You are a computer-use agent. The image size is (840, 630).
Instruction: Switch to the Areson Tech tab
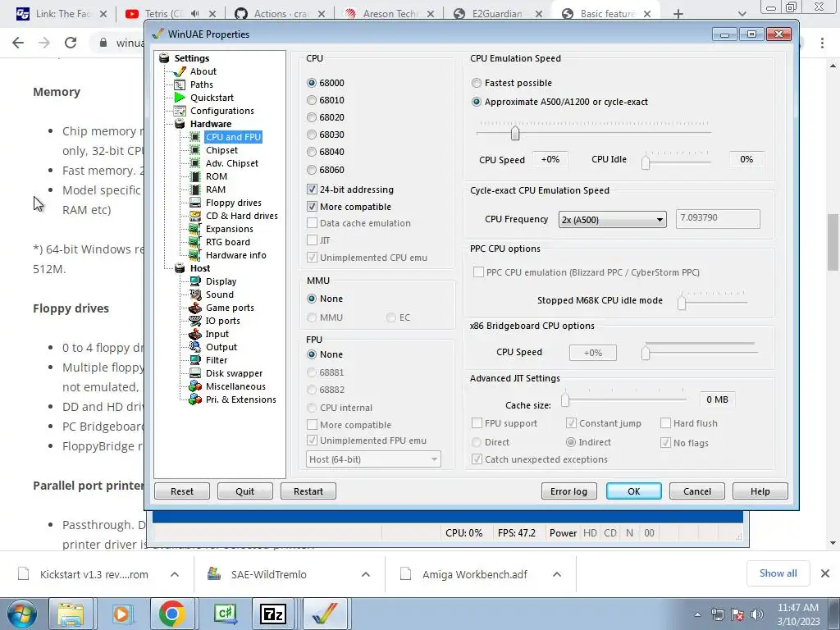point(389,14)
